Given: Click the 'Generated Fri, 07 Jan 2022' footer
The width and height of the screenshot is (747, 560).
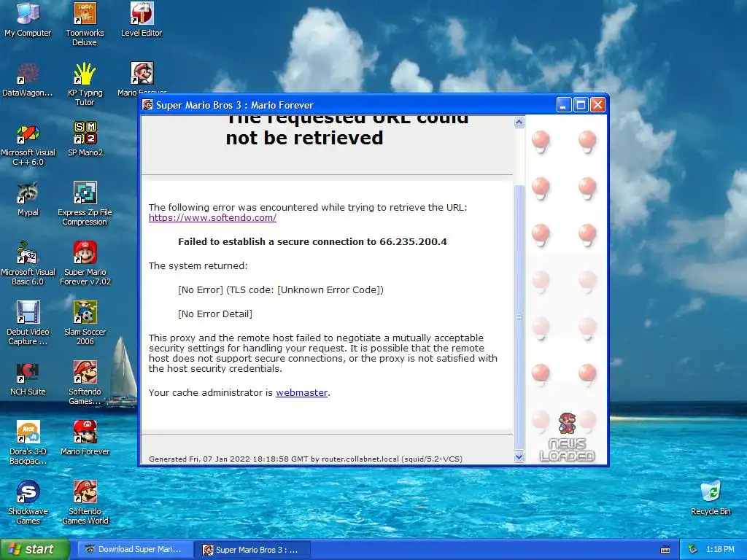Looking at the screenshot, I should (x=306, y=459).
